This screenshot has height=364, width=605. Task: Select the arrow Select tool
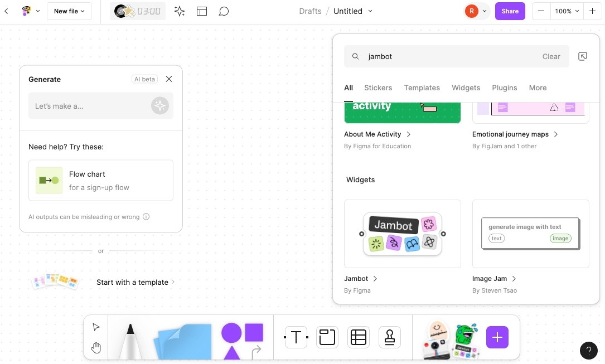(96, 327)
